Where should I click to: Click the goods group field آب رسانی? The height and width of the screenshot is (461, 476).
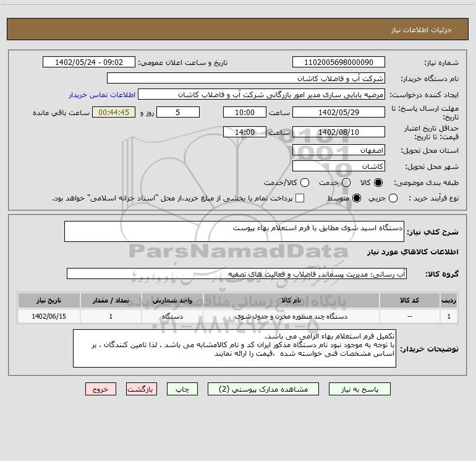tap(237, 274)
